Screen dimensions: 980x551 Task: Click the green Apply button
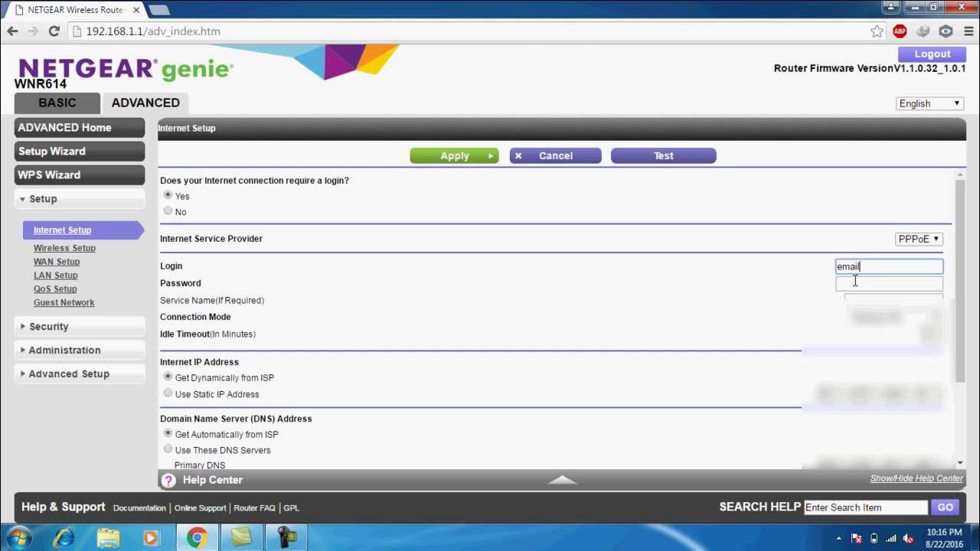454,156
